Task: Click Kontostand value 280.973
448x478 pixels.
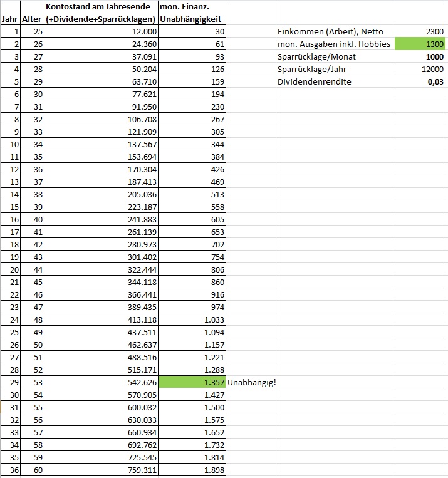Action: pyautogui.click(x=101, y=244)
